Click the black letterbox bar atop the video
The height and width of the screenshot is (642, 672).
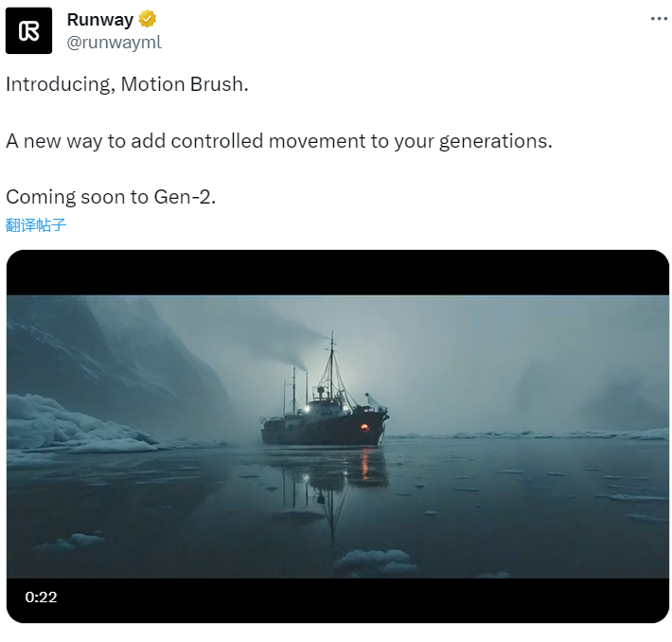338,273
